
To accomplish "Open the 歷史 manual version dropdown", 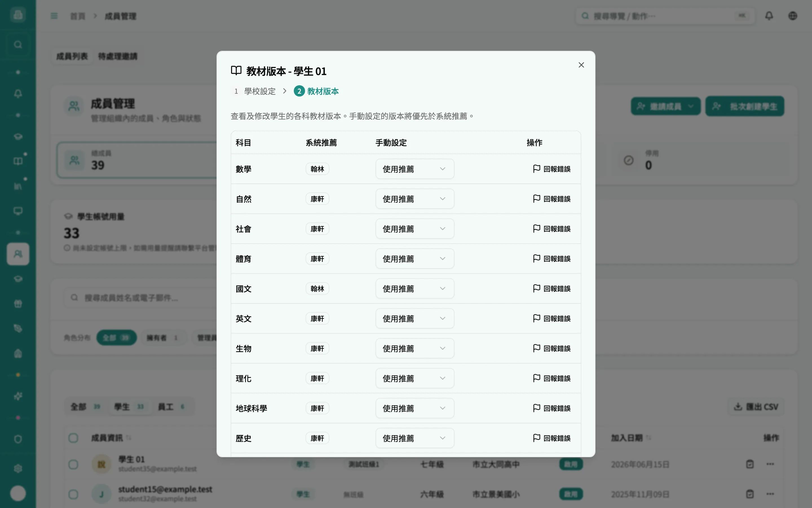I will click(415, 438).
